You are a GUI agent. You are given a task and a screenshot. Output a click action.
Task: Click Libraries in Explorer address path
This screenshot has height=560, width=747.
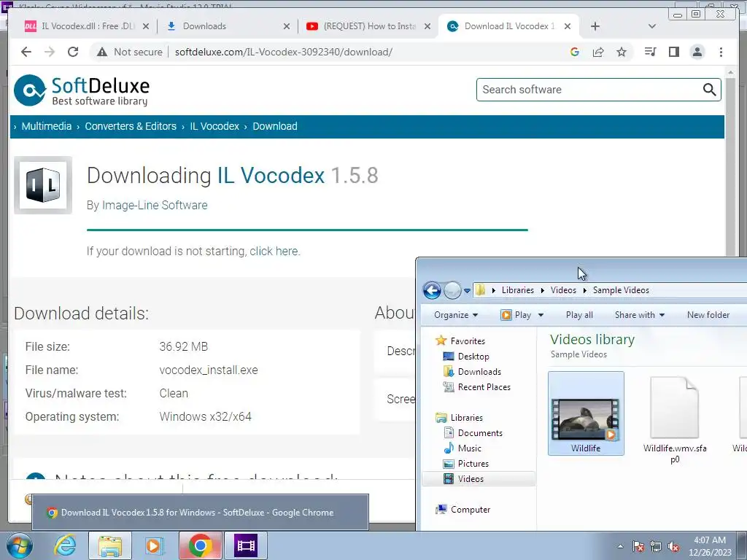[517, 290]
